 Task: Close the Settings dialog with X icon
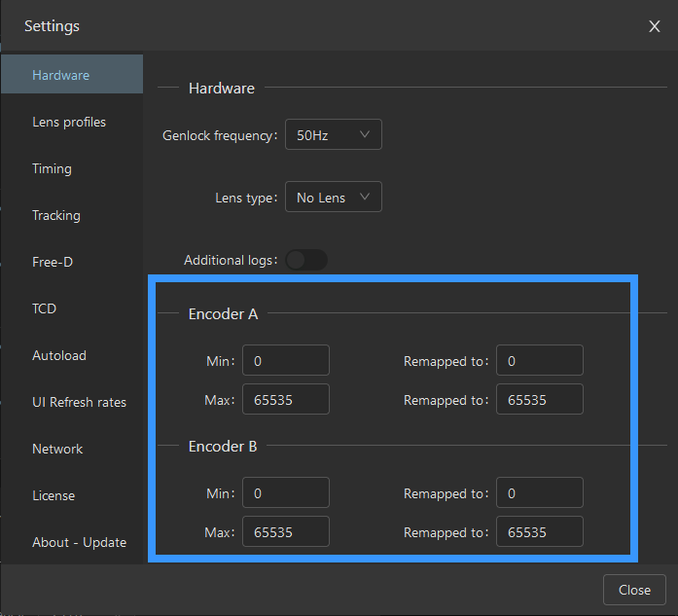[x=655, y=26]
